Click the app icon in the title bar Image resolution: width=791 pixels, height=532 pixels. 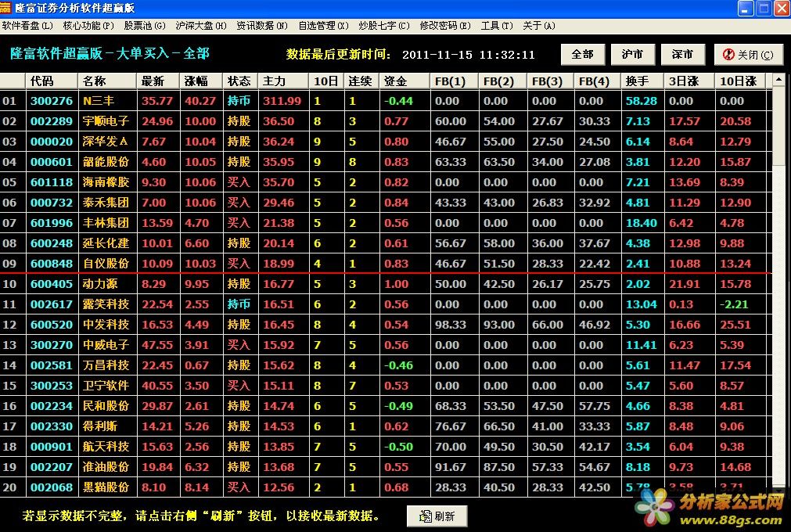5,8
